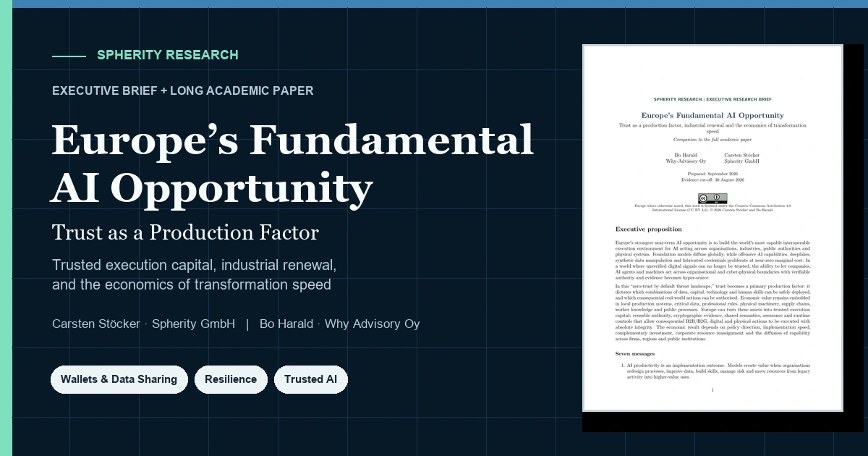Click the Wallets & Data Sharing tag

pos(119,379)
